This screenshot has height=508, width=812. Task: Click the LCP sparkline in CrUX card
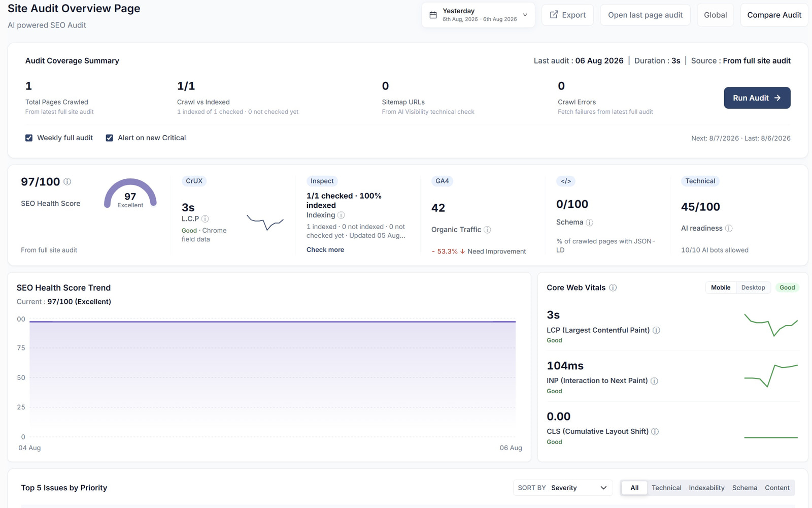(265, 223)
